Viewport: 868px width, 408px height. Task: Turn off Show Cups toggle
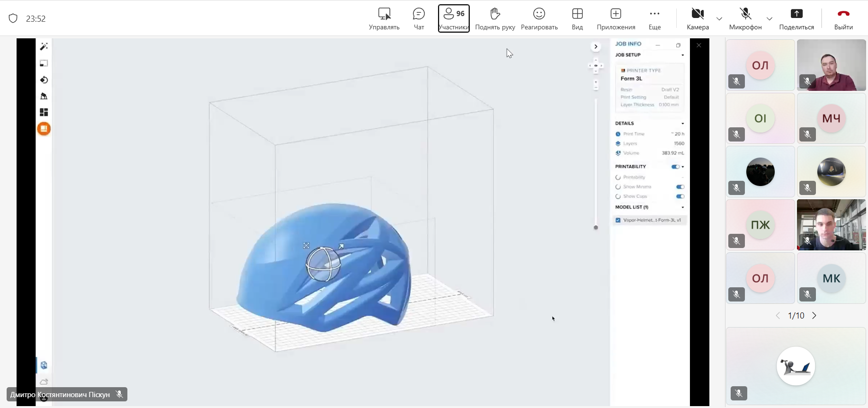point(680,196)
